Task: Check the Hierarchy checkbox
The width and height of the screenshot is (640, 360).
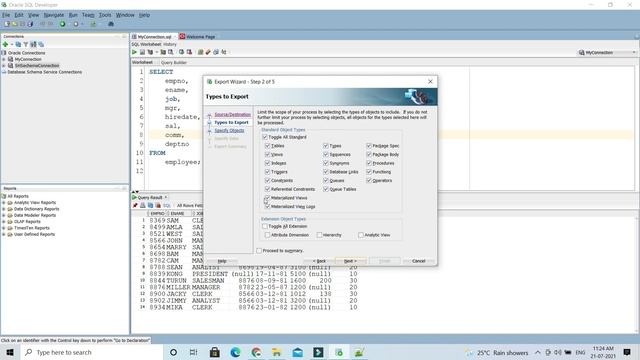Action: [319, 235]
